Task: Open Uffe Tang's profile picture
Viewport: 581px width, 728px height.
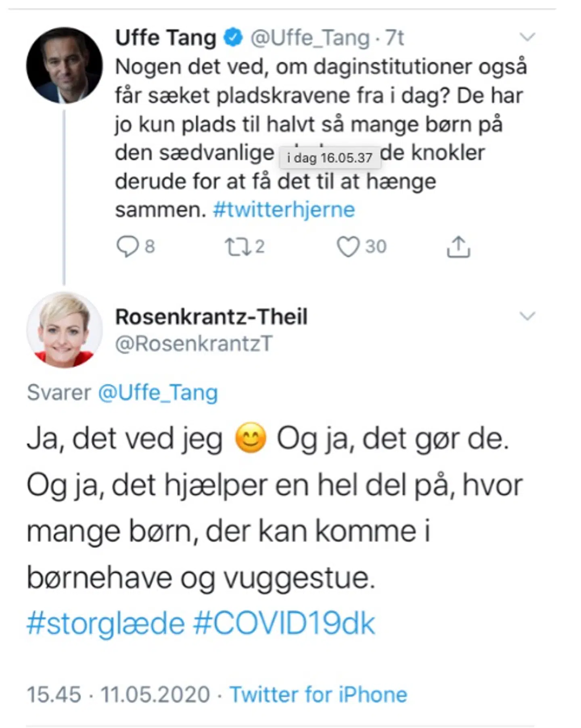Action: 64,65
